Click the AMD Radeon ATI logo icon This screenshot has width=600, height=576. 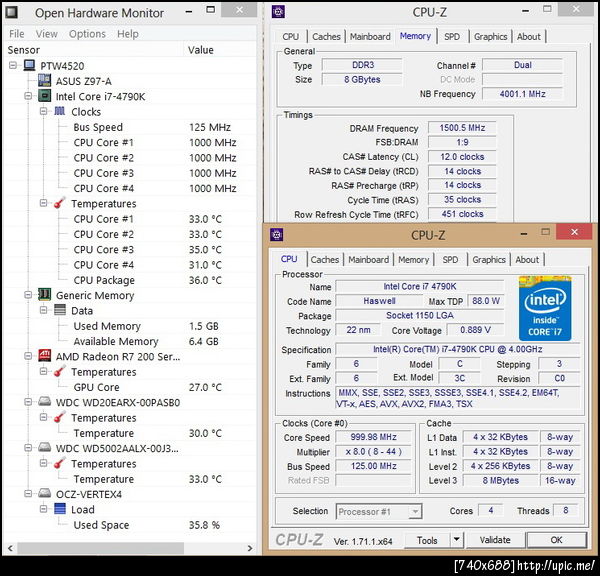click(x=44, y=356)
